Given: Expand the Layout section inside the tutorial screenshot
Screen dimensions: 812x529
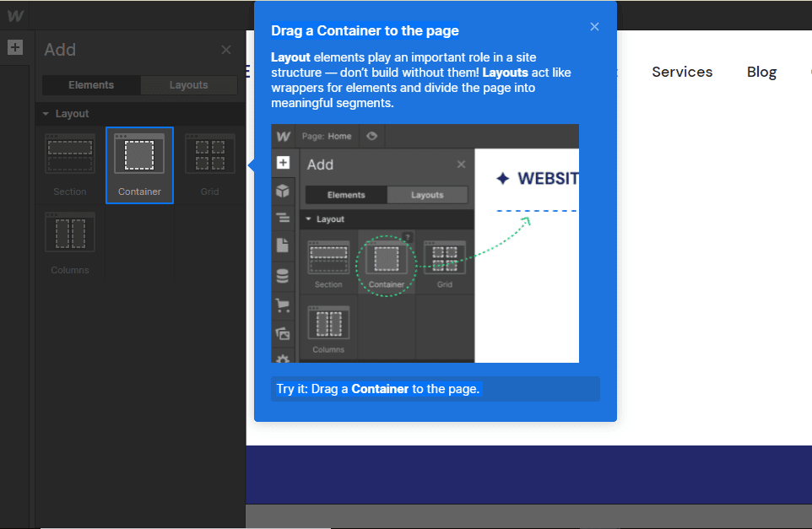Looking at the screenshot, I should click(x=309, y=219).
